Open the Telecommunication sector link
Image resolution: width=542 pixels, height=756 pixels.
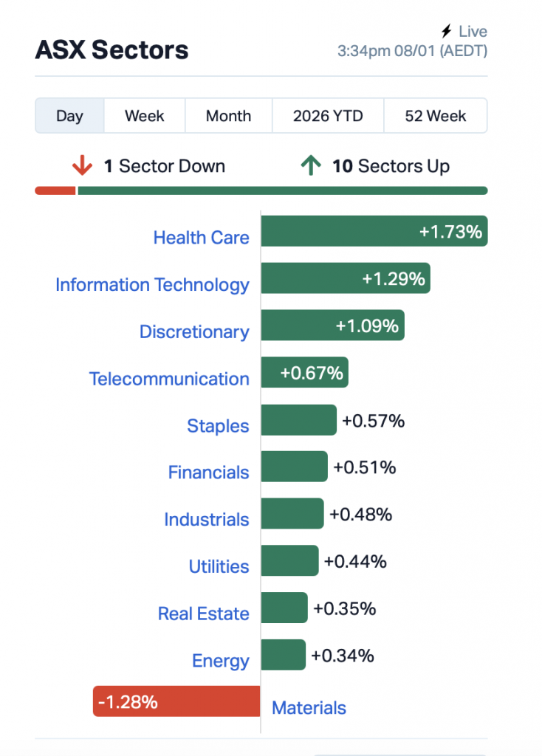(x=169, y=379)
